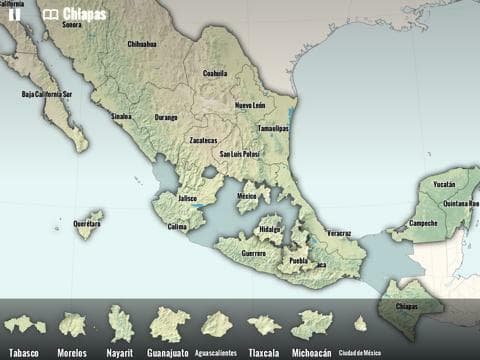Click the Nayarit caption text

pyautogui.click(x=120, y=353)
